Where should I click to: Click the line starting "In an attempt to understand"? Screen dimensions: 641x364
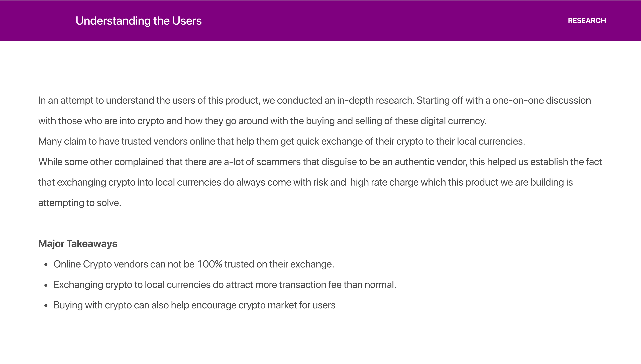point(314,100)
